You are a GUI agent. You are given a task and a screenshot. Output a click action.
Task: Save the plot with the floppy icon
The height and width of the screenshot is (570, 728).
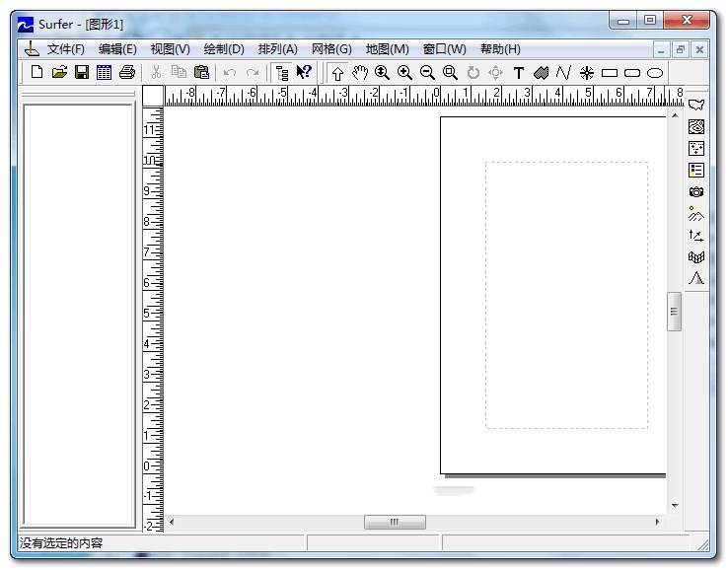pos(82,72)
